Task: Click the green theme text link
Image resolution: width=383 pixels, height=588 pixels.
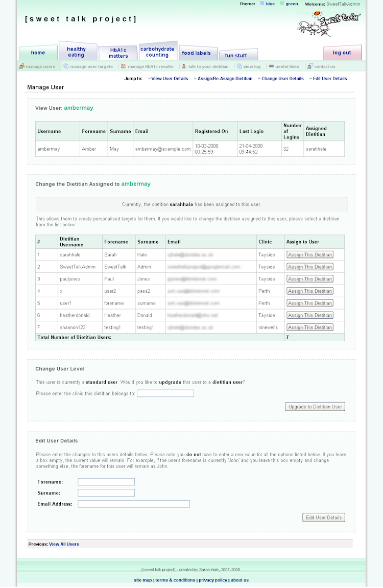Action: point(292,4)
